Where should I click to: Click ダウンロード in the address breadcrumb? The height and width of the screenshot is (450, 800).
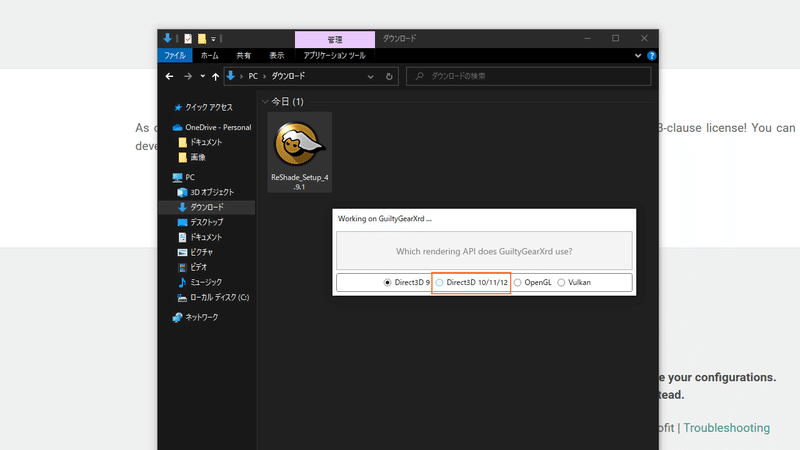(x=288, y=77)
